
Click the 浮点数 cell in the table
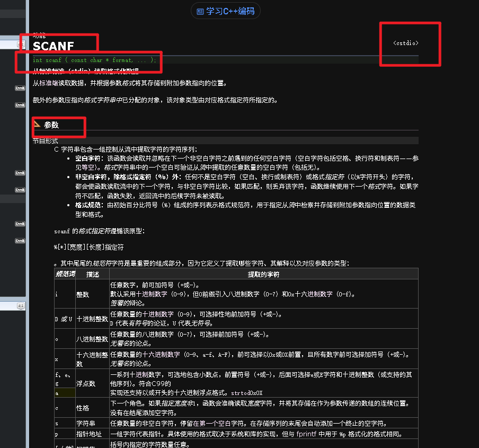[92, 383]
